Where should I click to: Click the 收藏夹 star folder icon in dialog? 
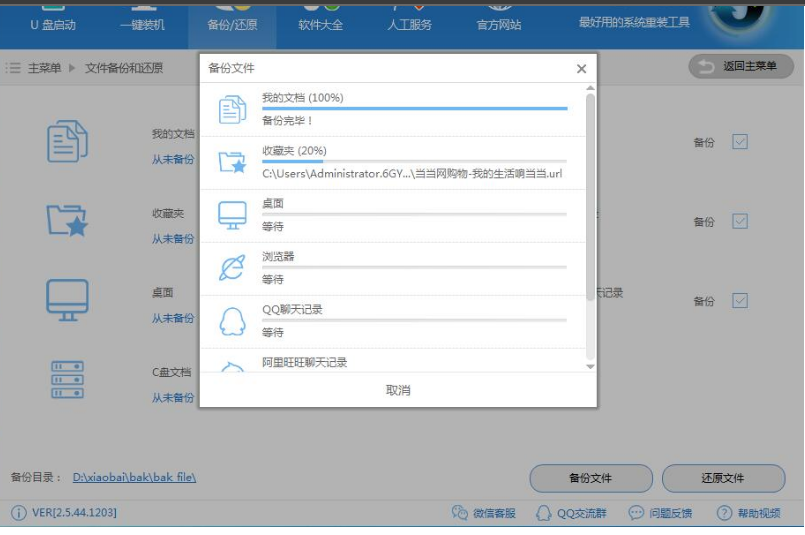(x=232, y=162)
